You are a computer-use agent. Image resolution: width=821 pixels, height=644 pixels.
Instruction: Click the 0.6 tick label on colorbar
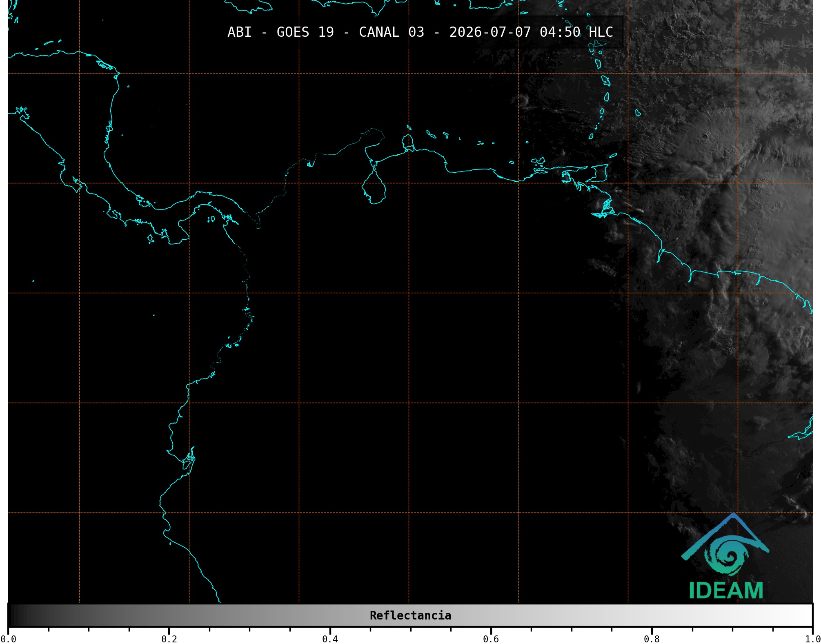(491, 639)
